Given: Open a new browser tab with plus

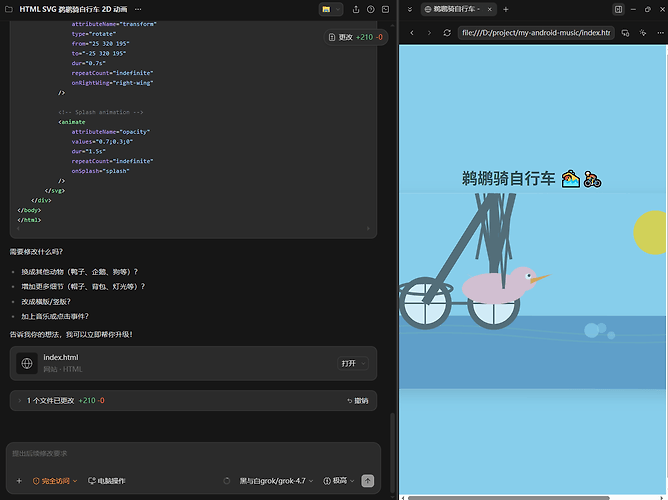Looking at the screenshot, I should 506,9.
